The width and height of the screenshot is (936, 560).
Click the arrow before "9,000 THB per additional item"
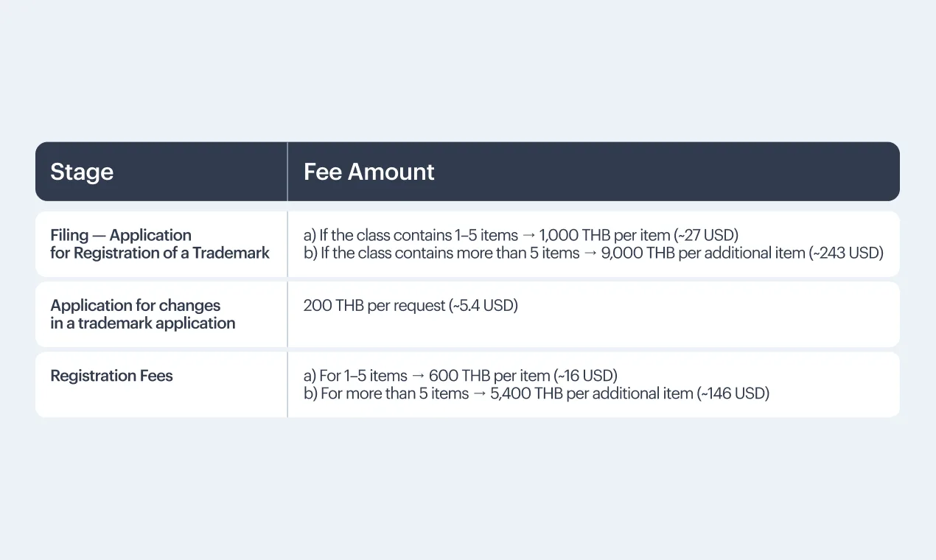590,253
